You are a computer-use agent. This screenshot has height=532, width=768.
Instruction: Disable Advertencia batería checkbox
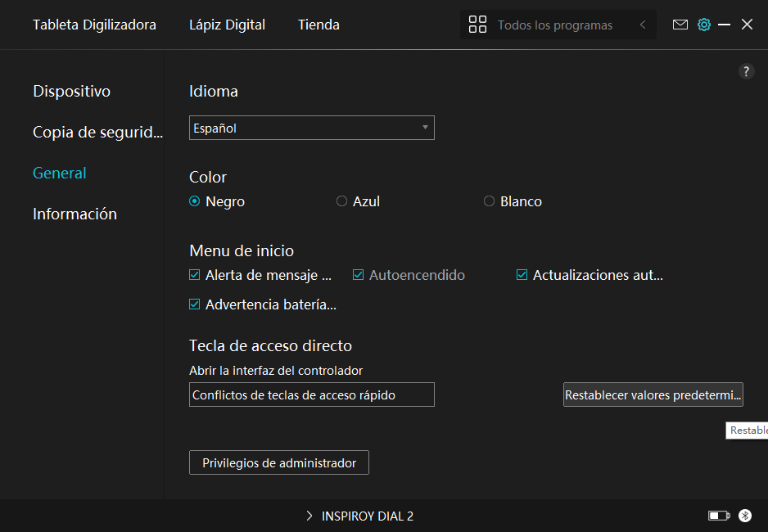[x=195, y=304]
